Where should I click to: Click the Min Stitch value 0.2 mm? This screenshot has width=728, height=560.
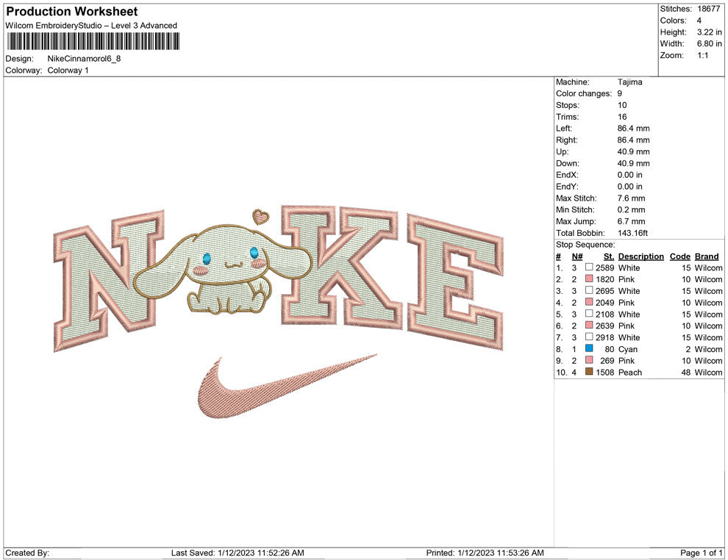631,209
